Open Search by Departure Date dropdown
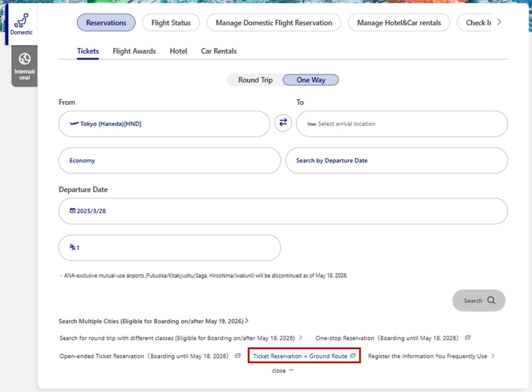Image resolution: width=532 pixels, height=392 pixels. point(396,160)
